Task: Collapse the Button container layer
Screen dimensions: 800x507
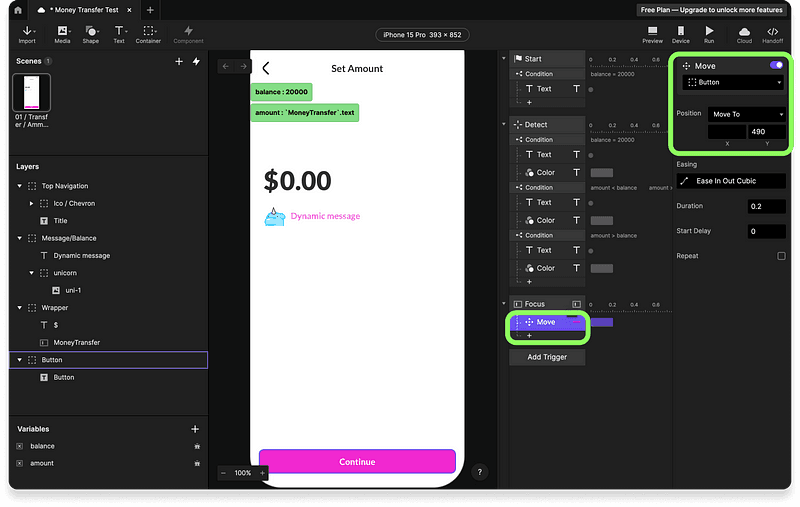Action: click(20, 360)
